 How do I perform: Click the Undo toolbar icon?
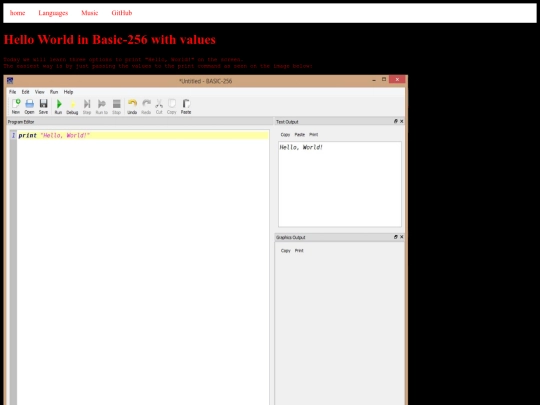(132, 107)
